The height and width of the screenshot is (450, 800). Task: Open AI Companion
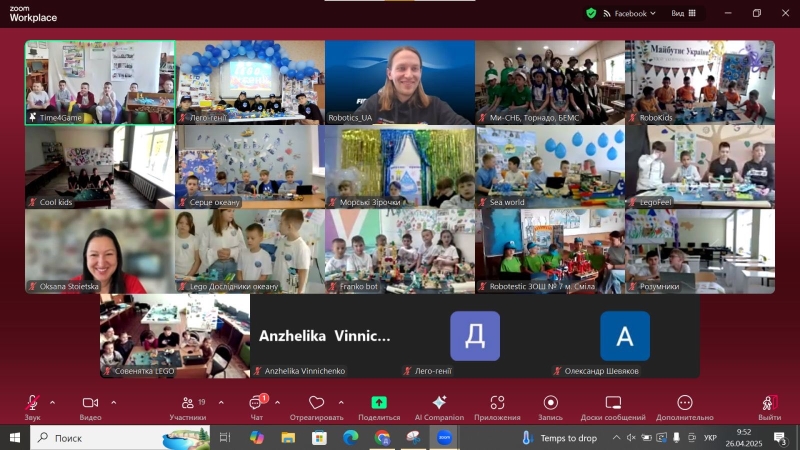(439, 403)
